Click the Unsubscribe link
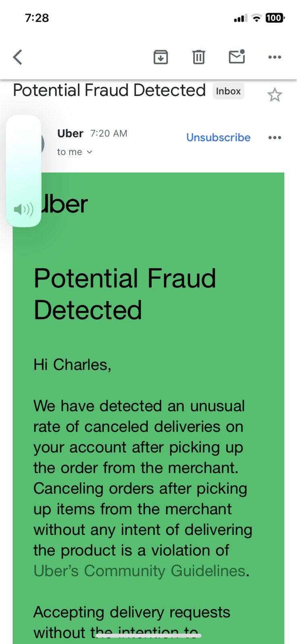This screenshot has height=644, width=297. 218,137
